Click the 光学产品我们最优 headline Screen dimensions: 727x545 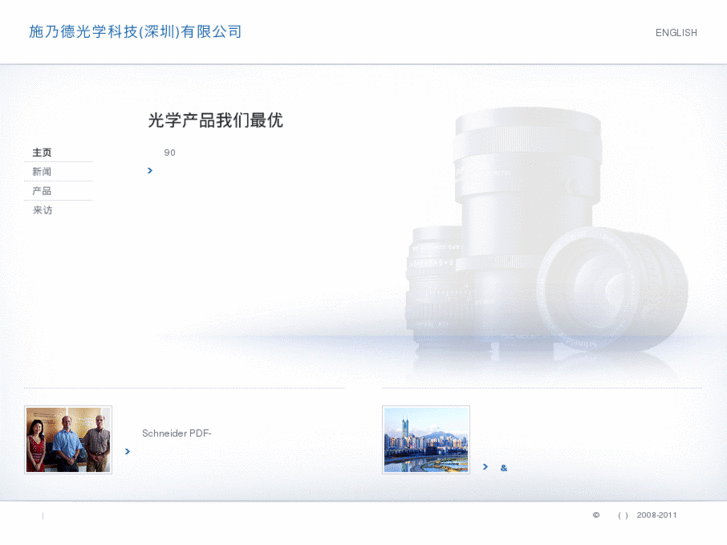pyautogui.click(x=216, y=120)
